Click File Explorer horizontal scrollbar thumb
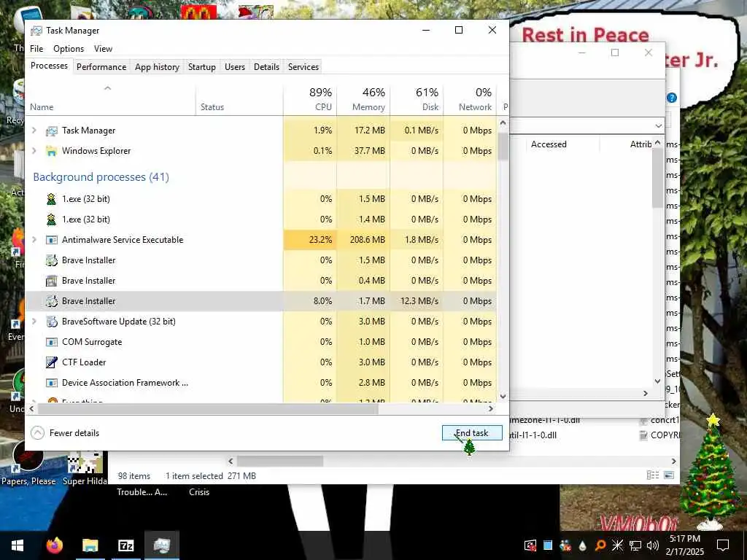The height and width of the screenshot is (560, 747). (x=280, y=461)
